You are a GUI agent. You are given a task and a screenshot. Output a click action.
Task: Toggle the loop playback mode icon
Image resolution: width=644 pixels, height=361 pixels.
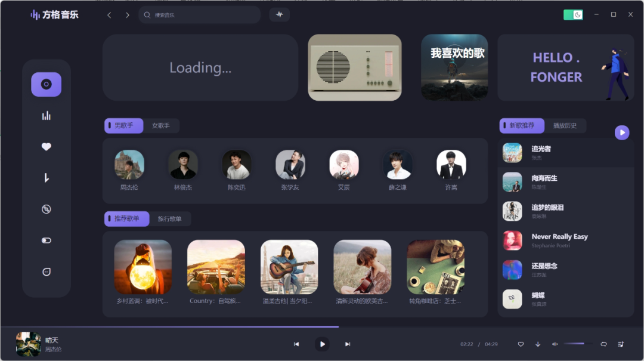pos(603,344)
